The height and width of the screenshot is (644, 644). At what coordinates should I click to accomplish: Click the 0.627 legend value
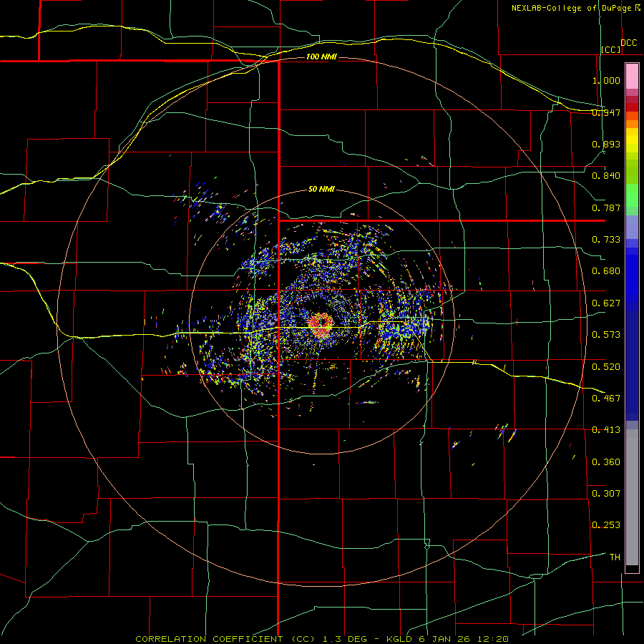click(606, 303)
